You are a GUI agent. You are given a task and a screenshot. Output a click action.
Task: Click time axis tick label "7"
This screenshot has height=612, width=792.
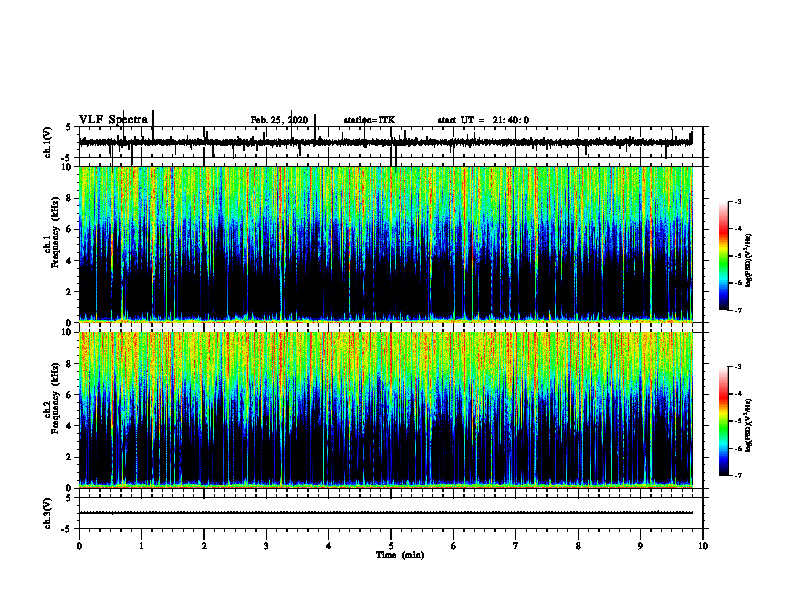point(516,546)
